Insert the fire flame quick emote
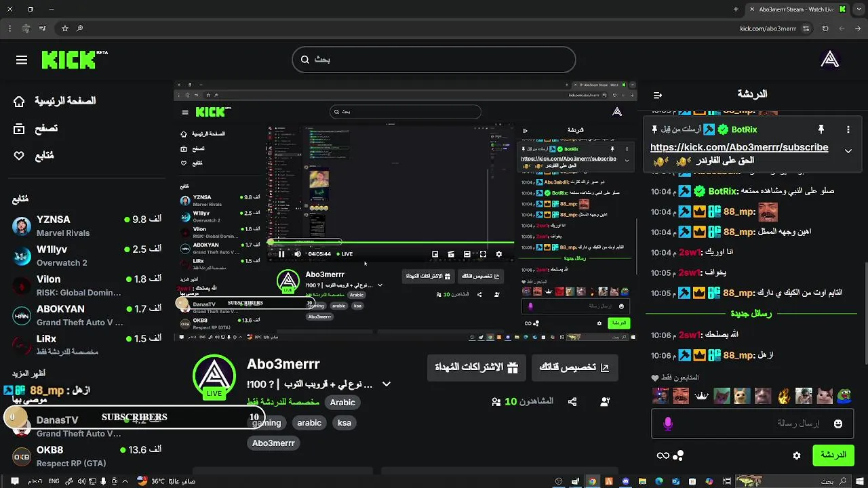The height and width of the screenshot is (488, 868). point(783,395)
